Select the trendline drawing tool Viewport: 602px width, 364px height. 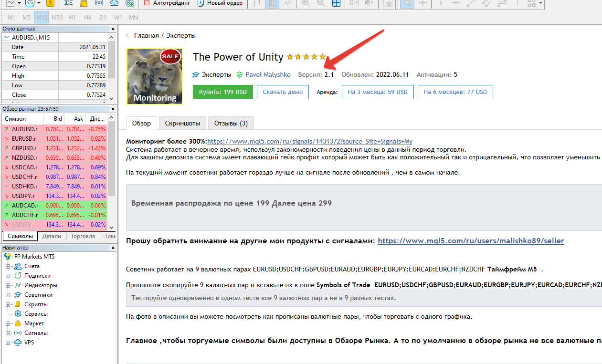[x=472, y=3]
